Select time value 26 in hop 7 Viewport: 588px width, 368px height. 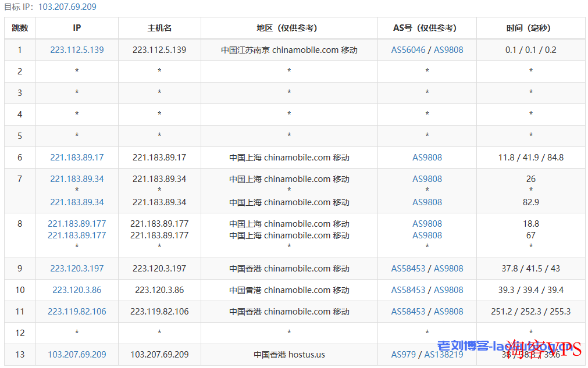[530, 178]
